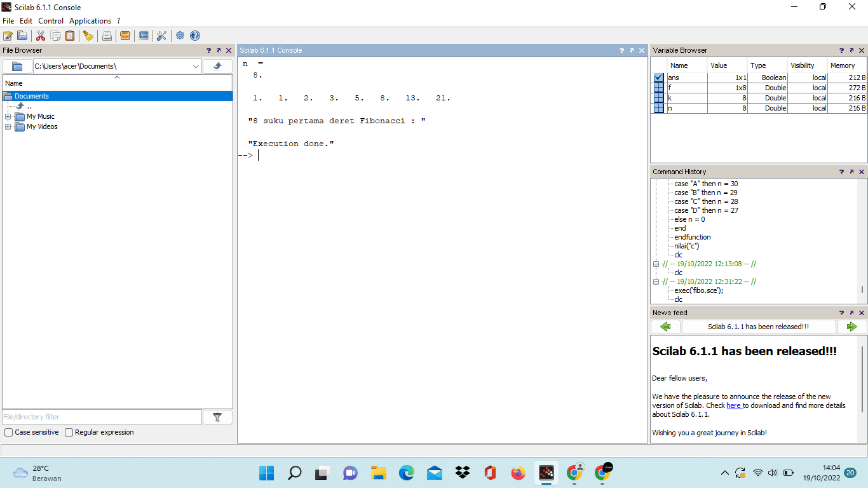The height and width of the screenshot is (488, 868).
Task: Undock the Variable Browser panel
Action: click(851, 50)
